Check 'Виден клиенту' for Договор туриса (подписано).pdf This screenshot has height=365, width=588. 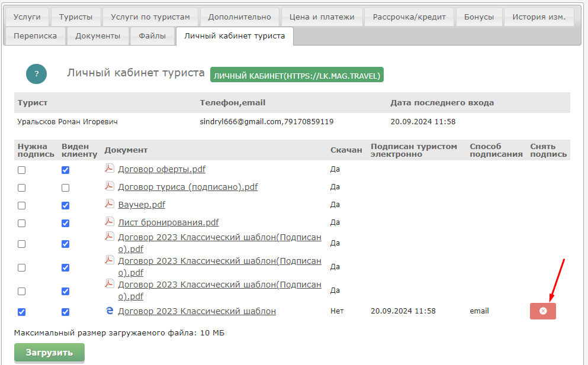click(x=65, y=188)
